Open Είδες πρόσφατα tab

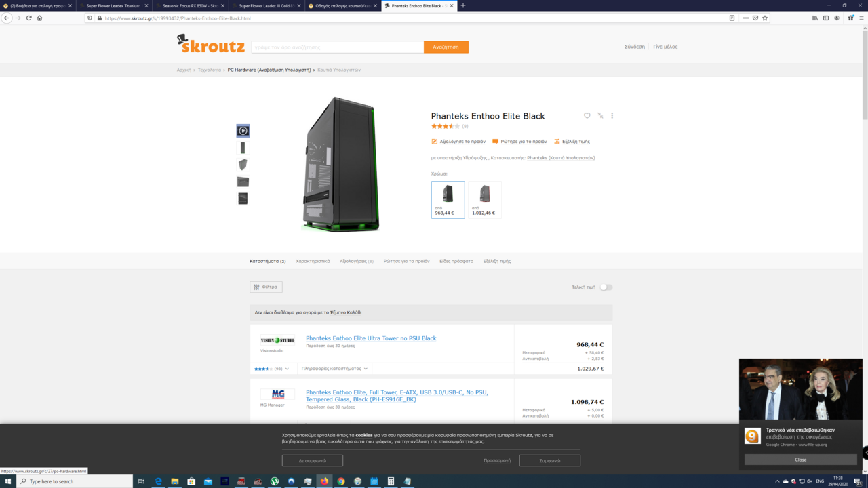point(456,261)
